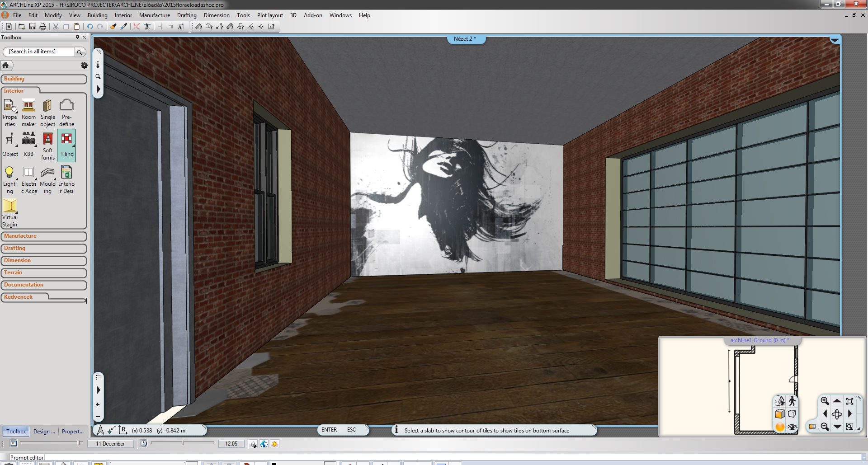This screenshot has height=465, width=868.
Task: Activate walk mode with the walking person icon
Action: coord(792,401)
